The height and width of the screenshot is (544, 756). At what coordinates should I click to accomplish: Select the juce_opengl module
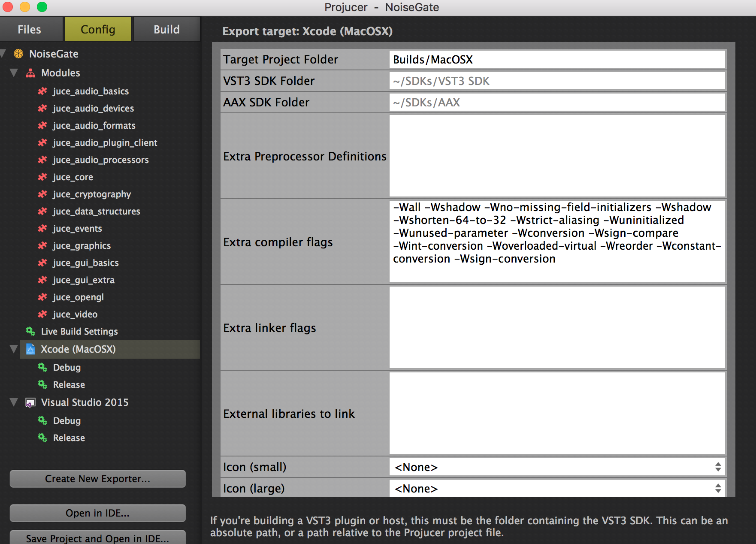coord(79,297)
